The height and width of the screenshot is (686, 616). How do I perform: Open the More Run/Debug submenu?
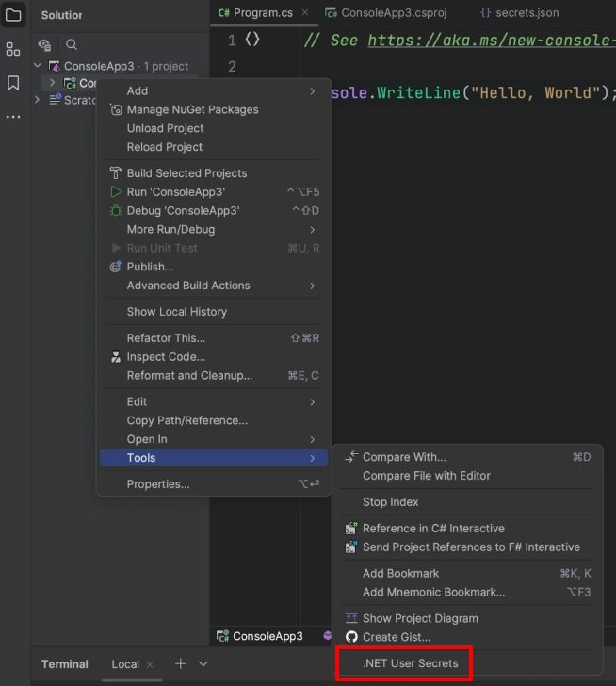[x=214, y=229]
